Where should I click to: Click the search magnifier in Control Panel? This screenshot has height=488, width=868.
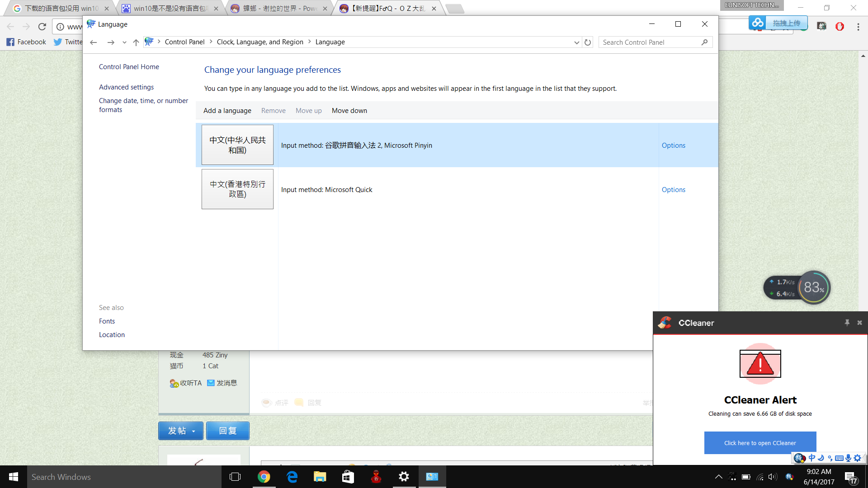pyautogui.click(x=705, y=42)
